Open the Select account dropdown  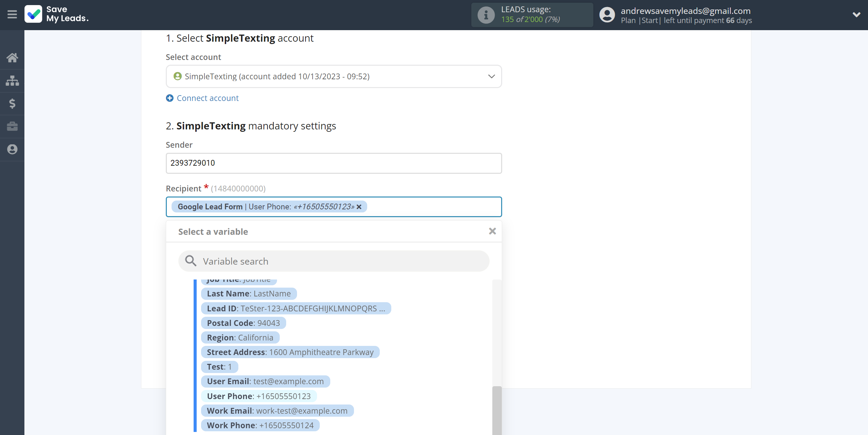[x=334, y=77]
